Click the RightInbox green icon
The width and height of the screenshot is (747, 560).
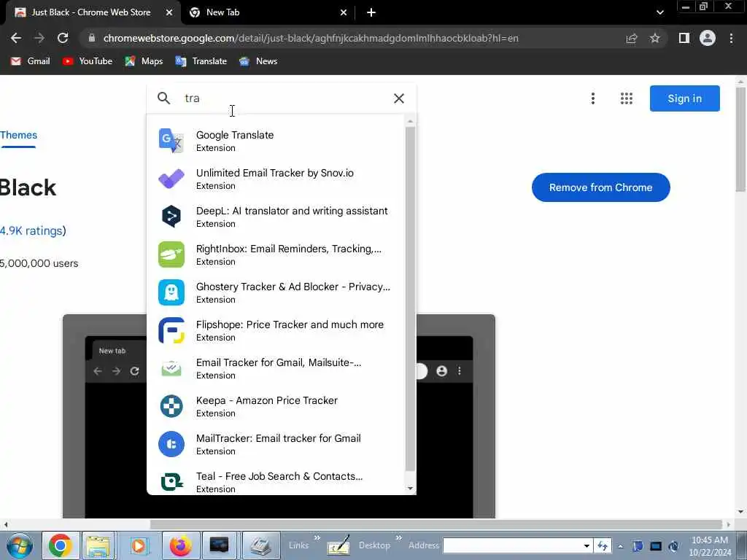(x=171, y=254)
